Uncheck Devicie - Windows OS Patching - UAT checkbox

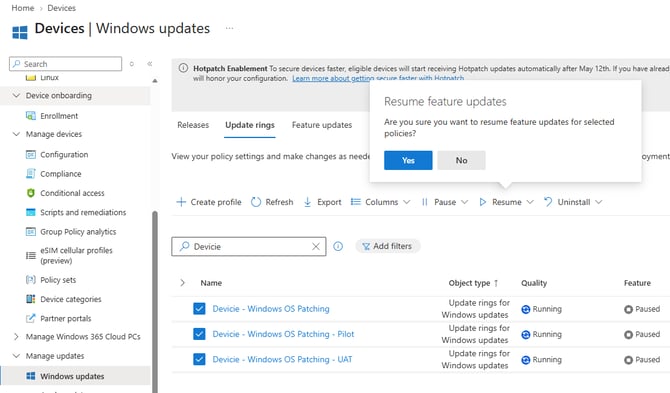(x=199, y=359)
